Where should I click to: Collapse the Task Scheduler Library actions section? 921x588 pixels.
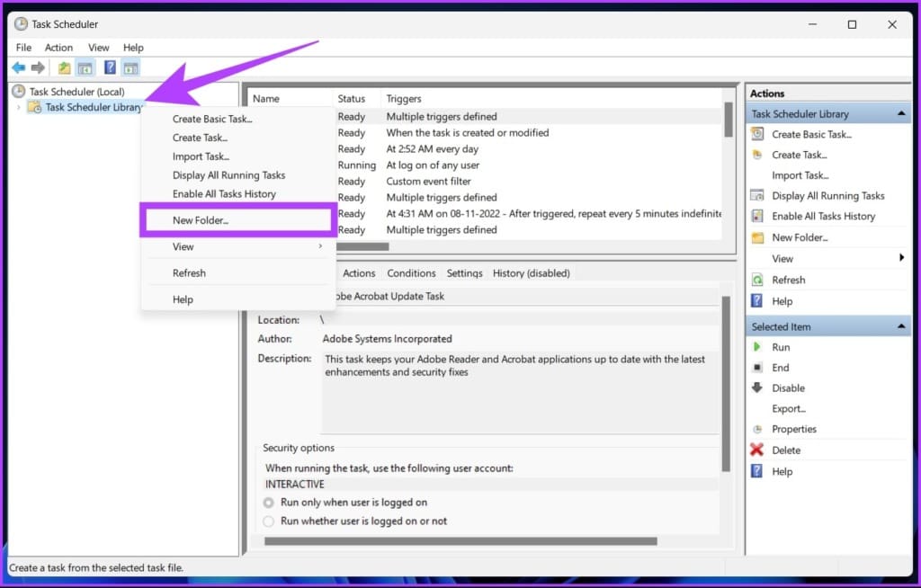[x=901, y=113]
